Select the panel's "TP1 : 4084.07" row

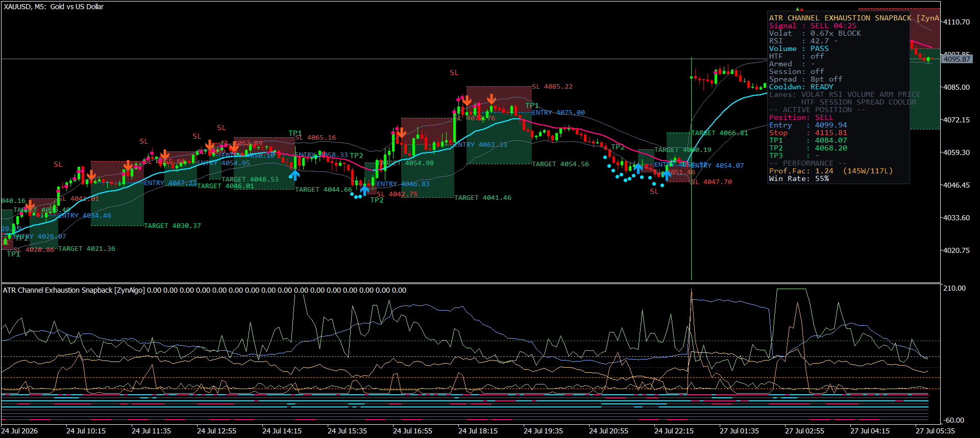click(808, 140)
